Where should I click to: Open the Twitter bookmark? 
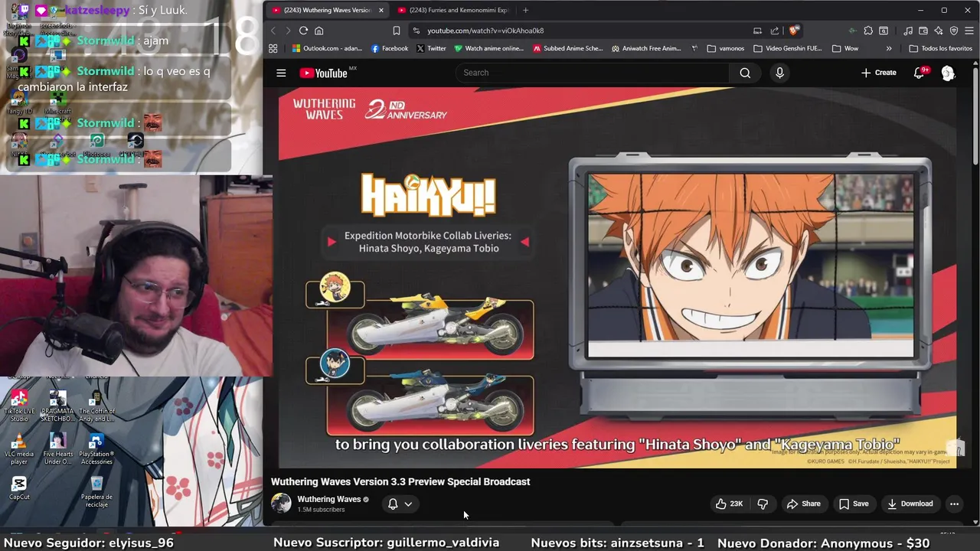pyautogui.click(x=431, y=48)
